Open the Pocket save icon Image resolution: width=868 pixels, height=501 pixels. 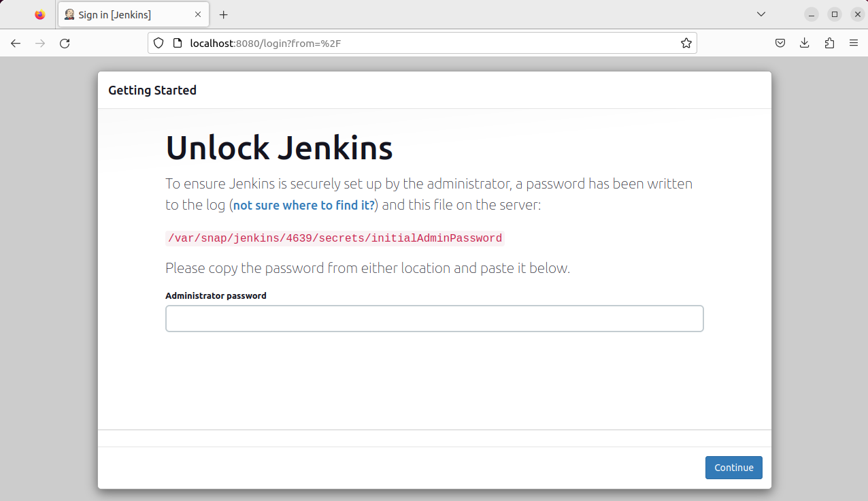coord(780,43)
